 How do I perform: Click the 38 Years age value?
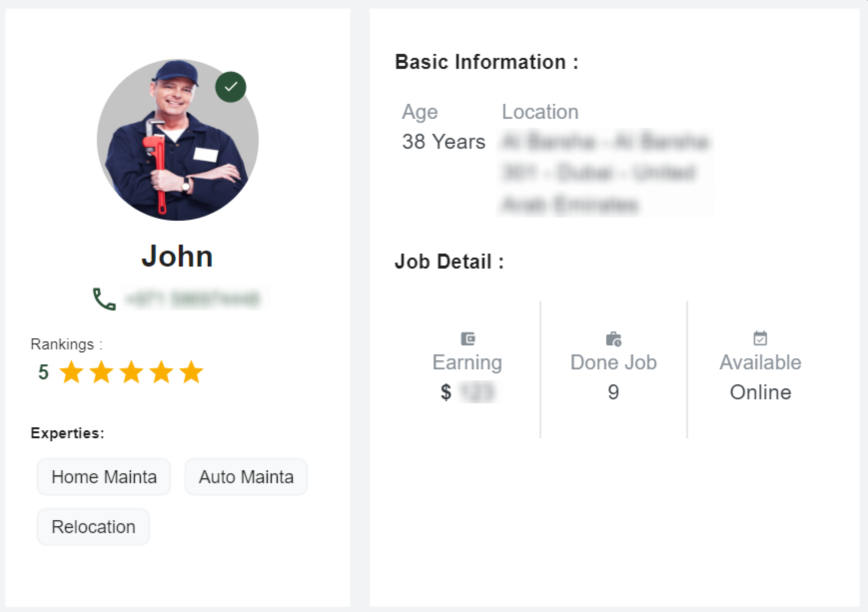point(443,142)
